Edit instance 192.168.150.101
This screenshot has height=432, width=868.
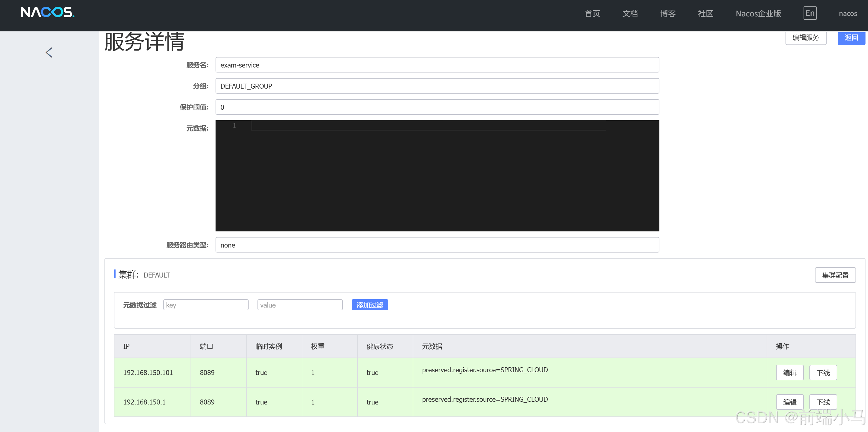coord(789,372)
